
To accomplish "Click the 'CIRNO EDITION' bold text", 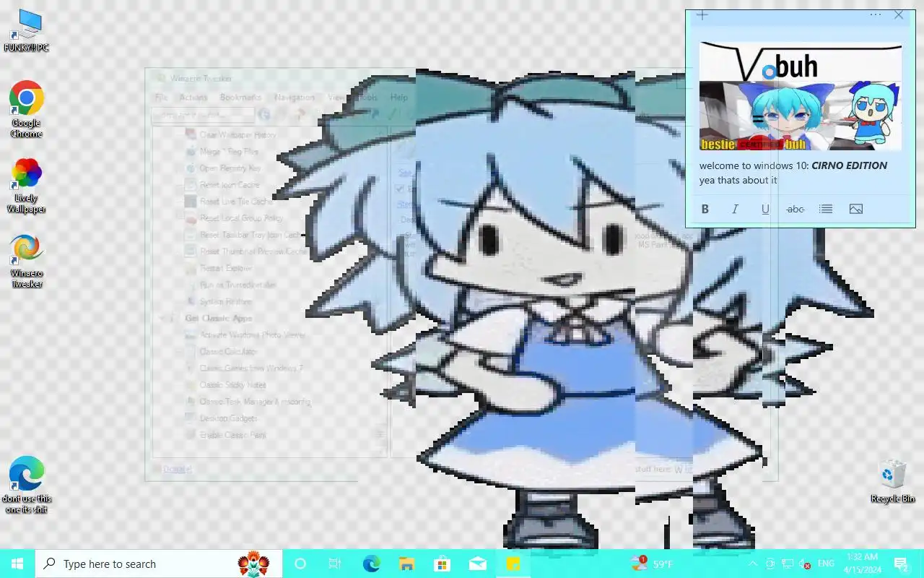I will (849, 165).
